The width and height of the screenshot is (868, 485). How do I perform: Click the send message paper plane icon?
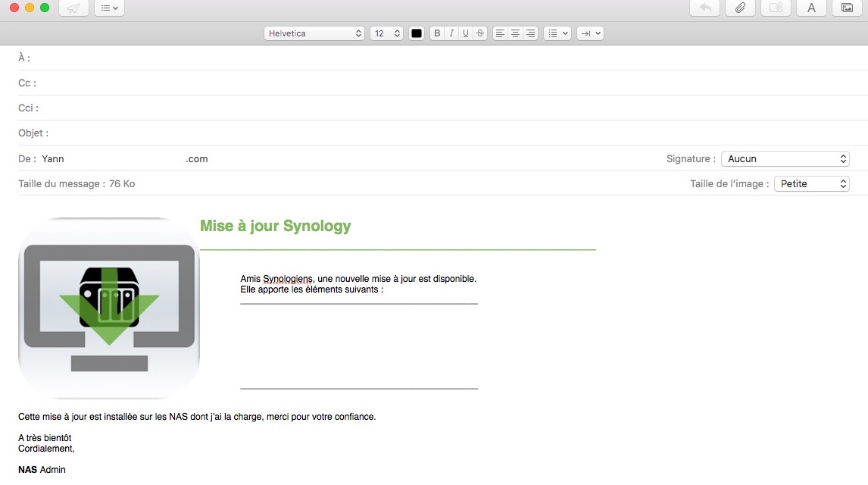click(x=73, y=8)
